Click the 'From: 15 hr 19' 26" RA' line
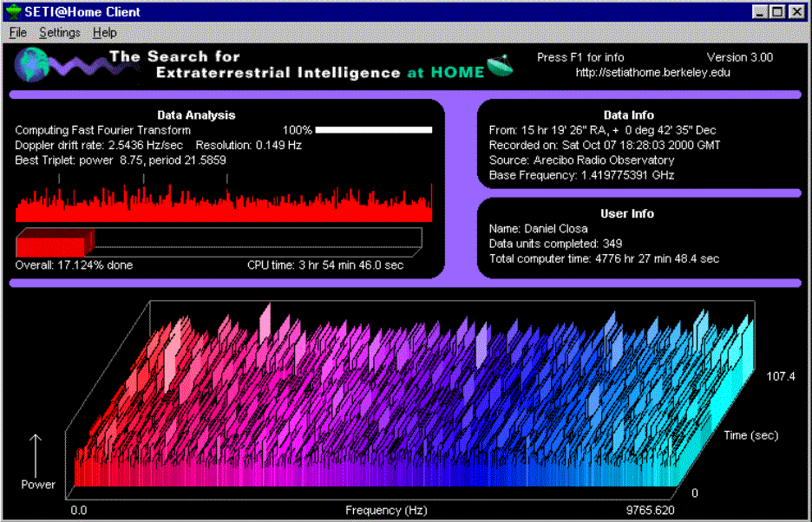Screen dimensions: 812x522 pyautogui.click(x=603, y=130)
